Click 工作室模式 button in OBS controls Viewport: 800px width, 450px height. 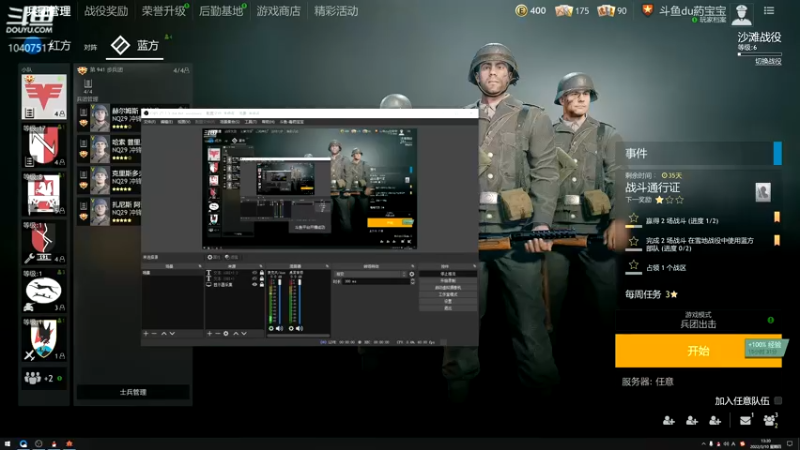point(448,294)
